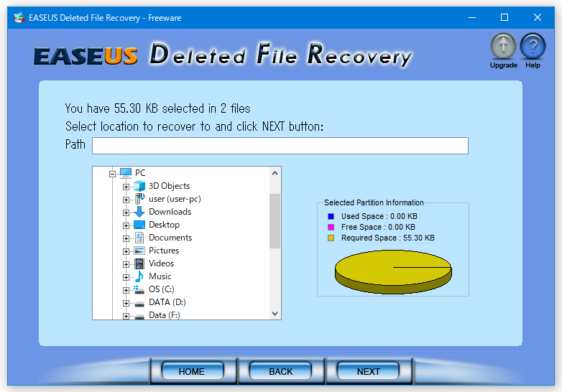Maximize the EASEUS window
The width and height of the screenshot is (562, 392).
[505, 17]
